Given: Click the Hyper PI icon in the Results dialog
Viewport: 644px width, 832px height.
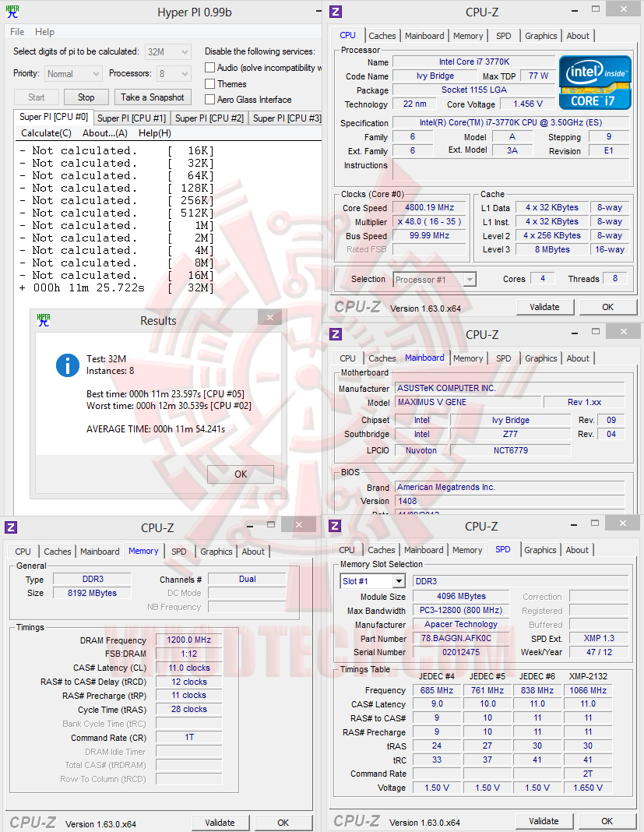Looking at the screenshot, I should point(44,320).
